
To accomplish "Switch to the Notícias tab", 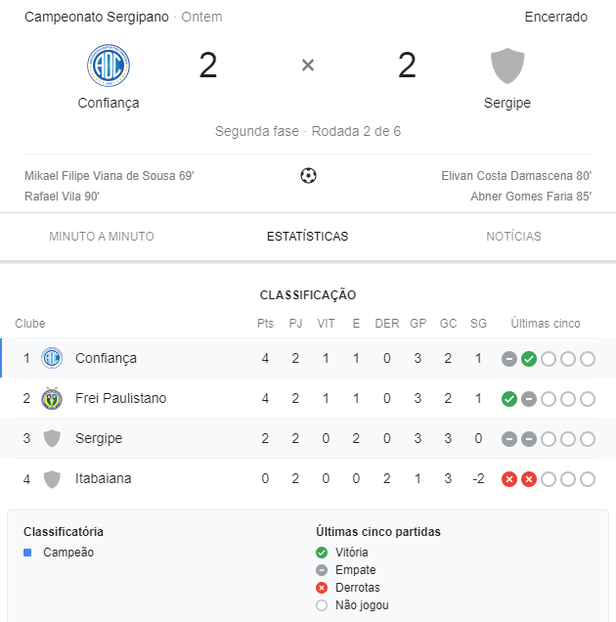I will (514, 236).
